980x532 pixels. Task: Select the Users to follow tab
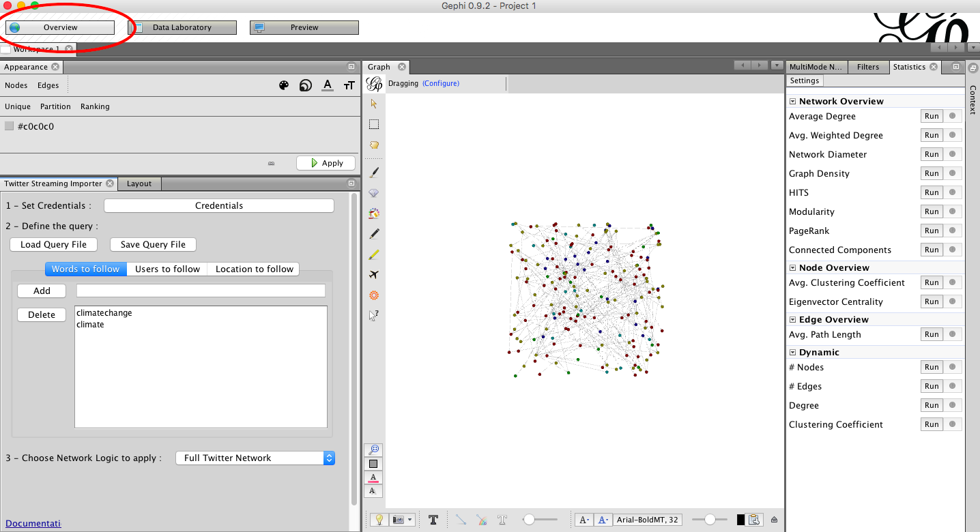click(x=167, y=269)
